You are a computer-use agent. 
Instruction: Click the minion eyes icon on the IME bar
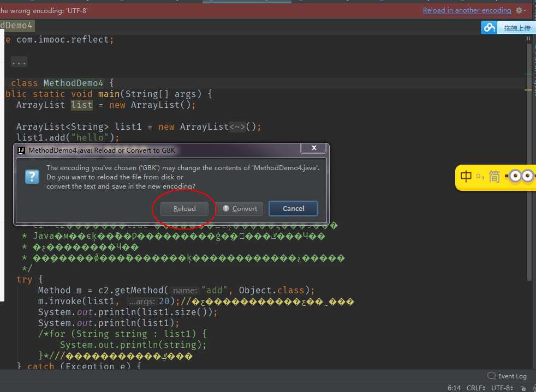[520, 176]
